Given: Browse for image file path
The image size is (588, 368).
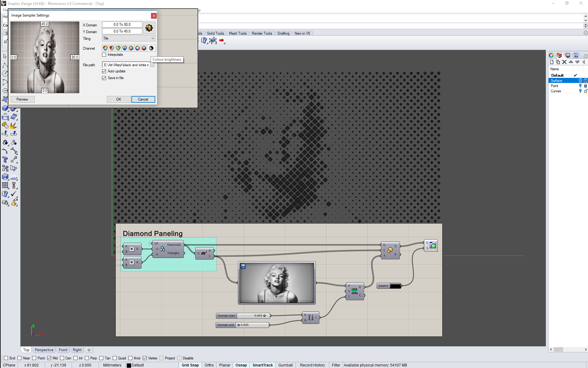Looking at the screenshot, I should 152,65.
